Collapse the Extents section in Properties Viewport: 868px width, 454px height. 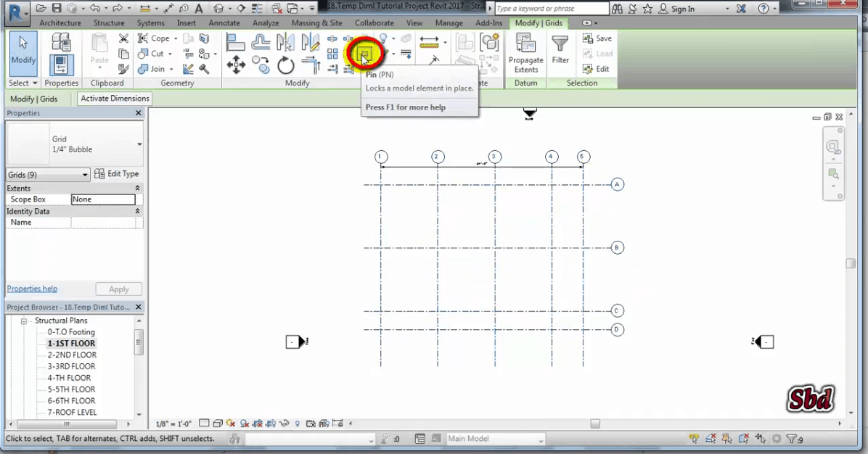pyautogui.click(x=138, y=189)
